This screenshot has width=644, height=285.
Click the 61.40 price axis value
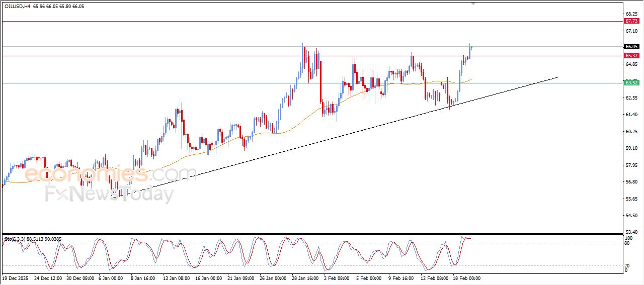tap(632, 115)
